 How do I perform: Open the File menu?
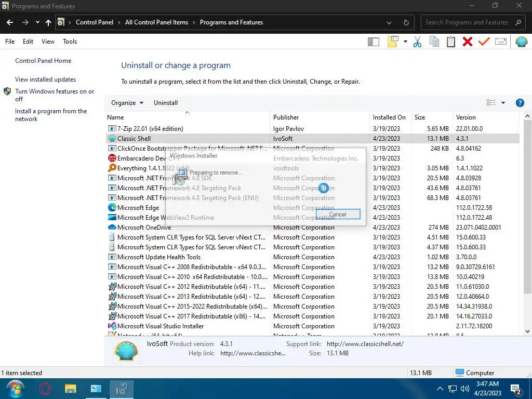click(10, 42)
